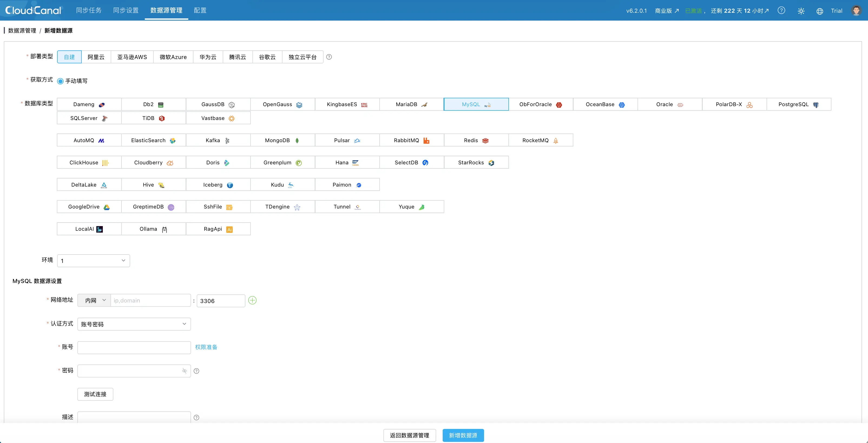This screenshot has width=868, height=443.
Task: Click the CloudCanal logo
Action: point(33,11)
